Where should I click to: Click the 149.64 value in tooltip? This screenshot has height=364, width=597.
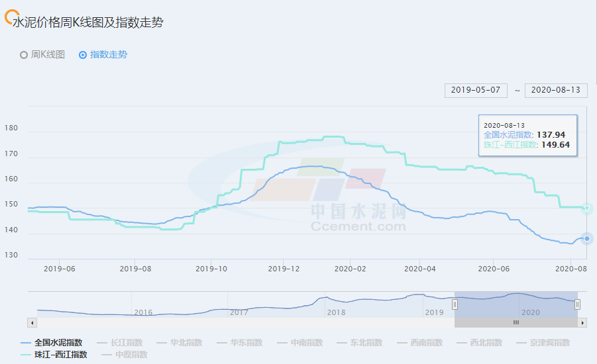click(555, 144)
